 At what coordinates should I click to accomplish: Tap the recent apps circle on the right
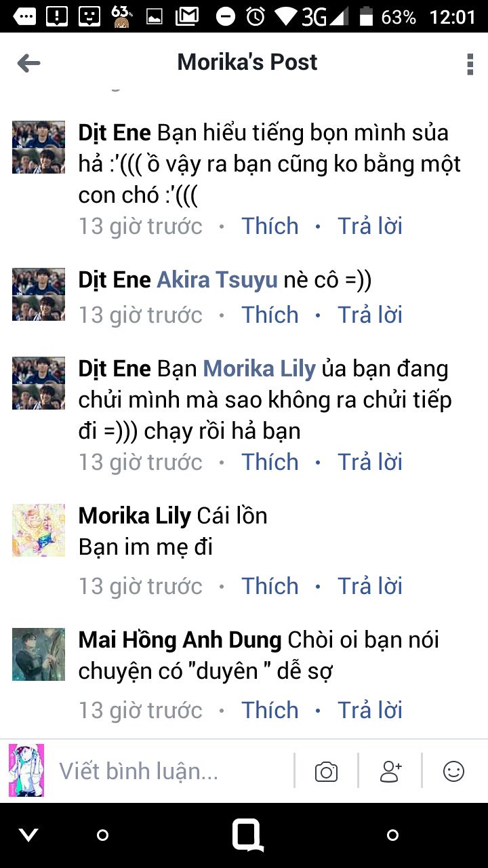click(392, 835)
